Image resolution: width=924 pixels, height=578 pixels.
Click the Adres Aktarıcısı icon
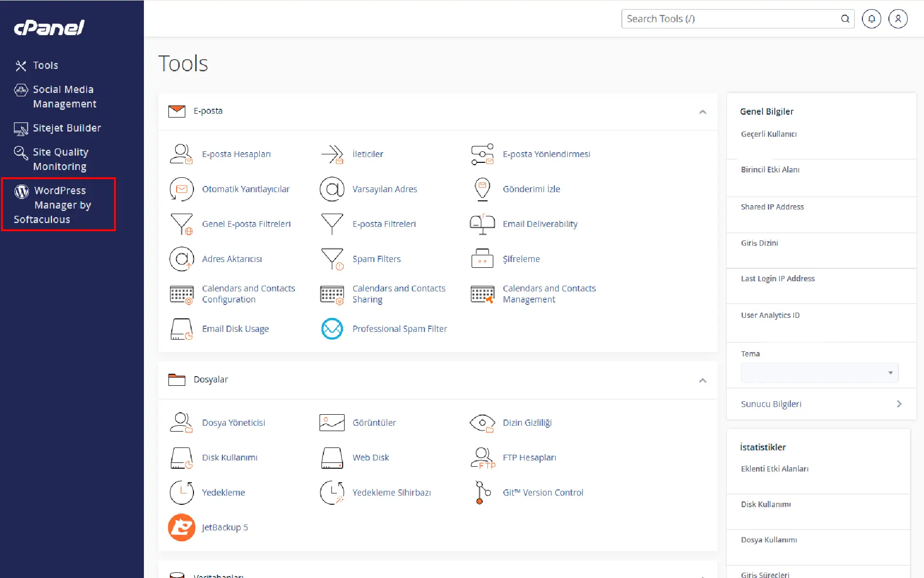(x=181, y=259)
